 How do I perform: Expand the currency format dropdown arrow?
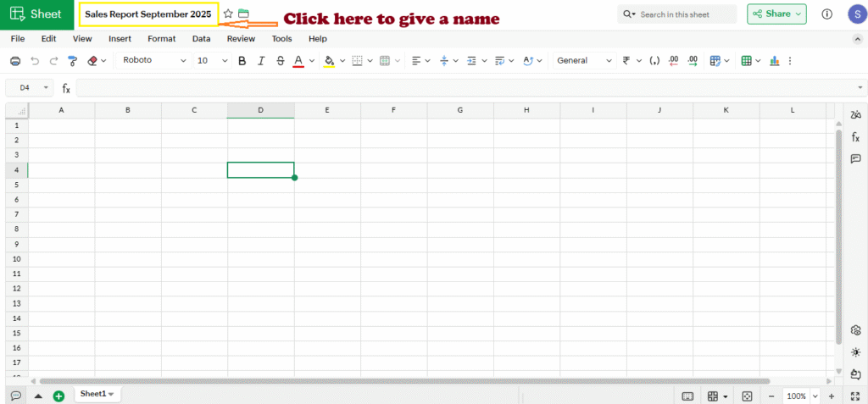pyautogui.click(x=639, y=61)
